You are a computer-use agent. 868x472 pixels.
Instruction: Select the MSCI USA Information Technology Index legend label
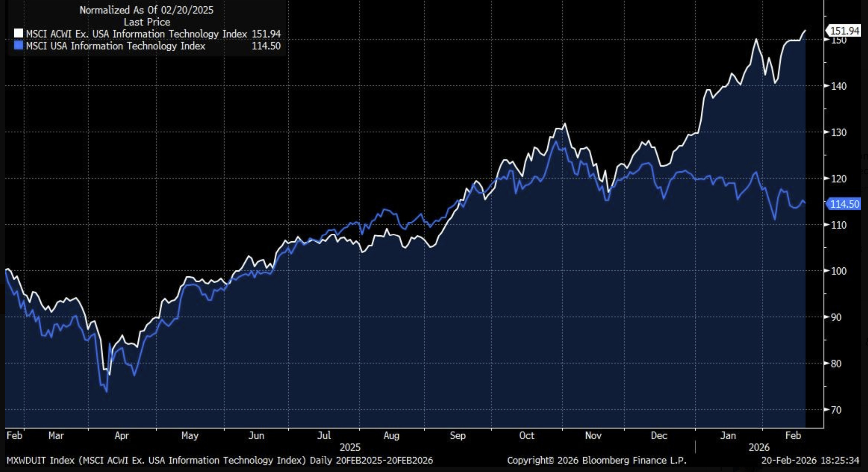116,46
